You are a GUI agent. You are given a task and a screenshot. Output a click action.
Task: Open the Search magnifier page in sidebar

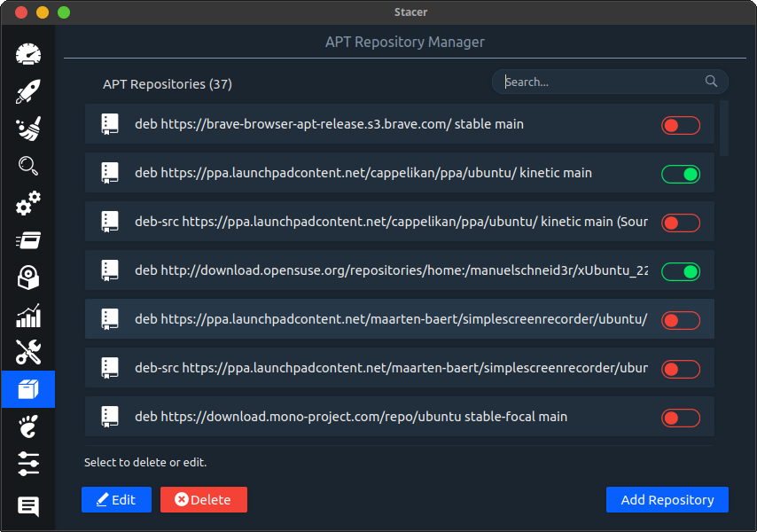(x=28, y=167)
